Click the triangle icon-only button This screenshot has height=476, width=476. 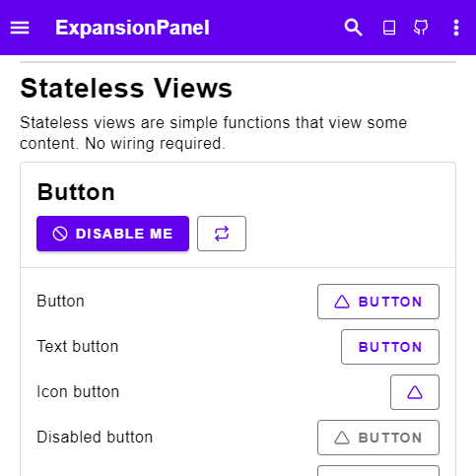(415, 392)
